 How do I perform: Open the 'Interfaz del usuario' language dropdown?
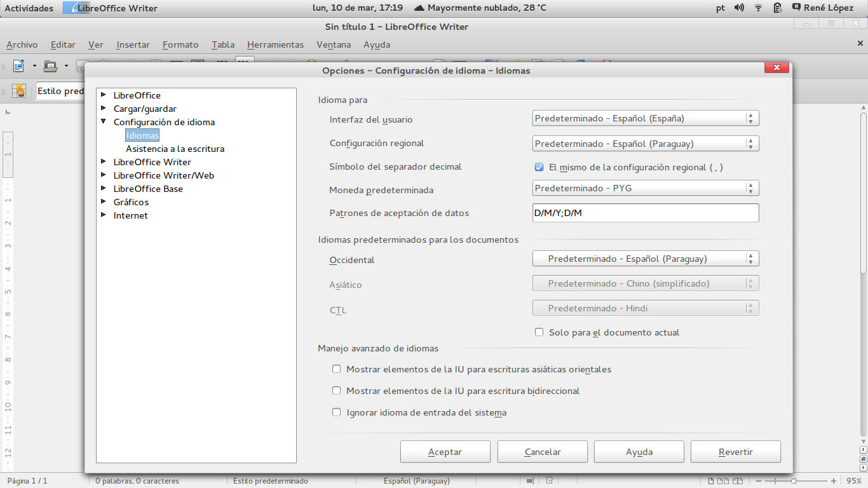pos(646,118)
